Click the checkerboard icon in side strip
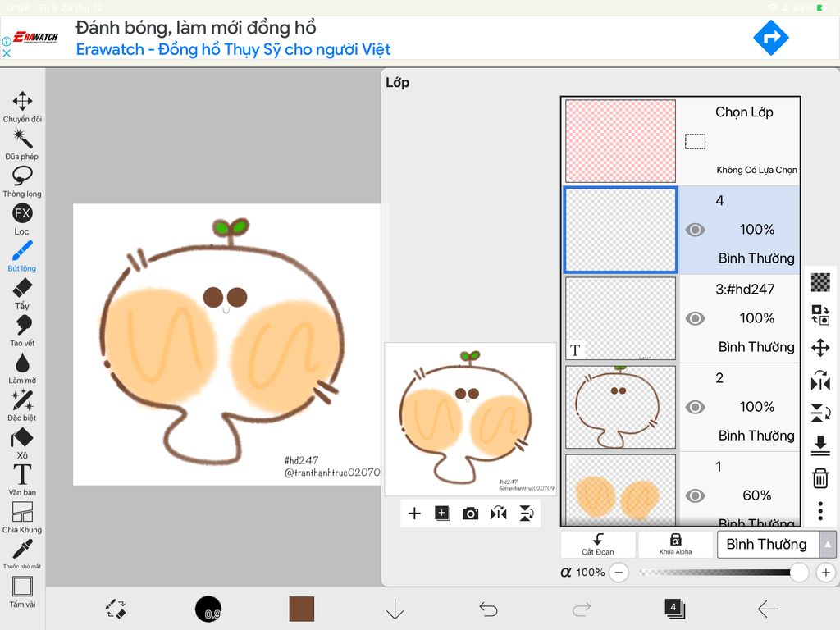This screenshot has height=630, width=840. [x=820, y=282]
